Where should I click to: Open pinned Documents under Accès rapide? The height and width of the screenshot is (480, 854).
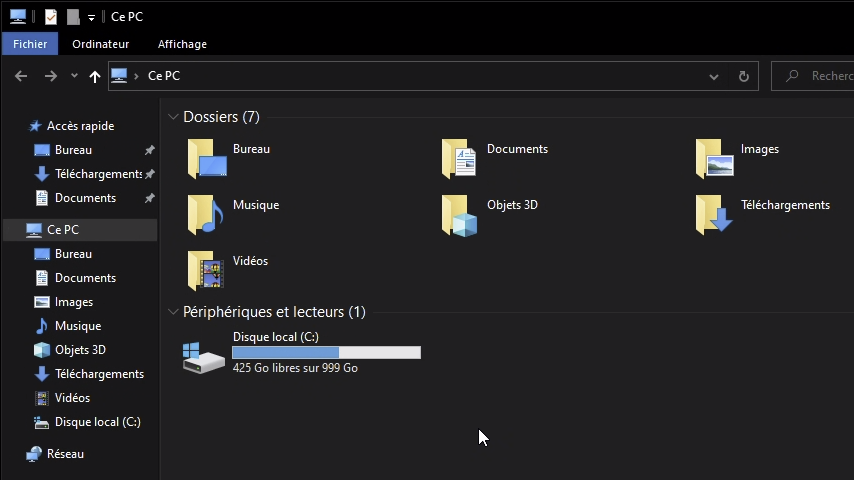[x=86, y=198]
